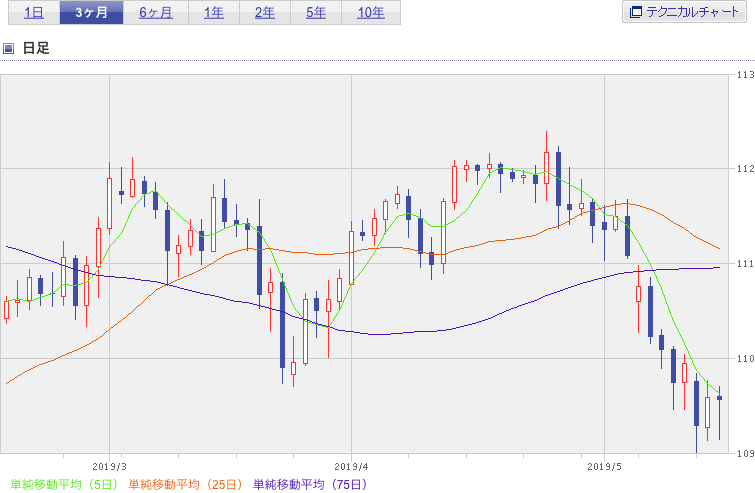The width and height of the screenshot is (755, 493).
Task: Select the 3ヶ月 period tab
Action: tap(91, 13)
